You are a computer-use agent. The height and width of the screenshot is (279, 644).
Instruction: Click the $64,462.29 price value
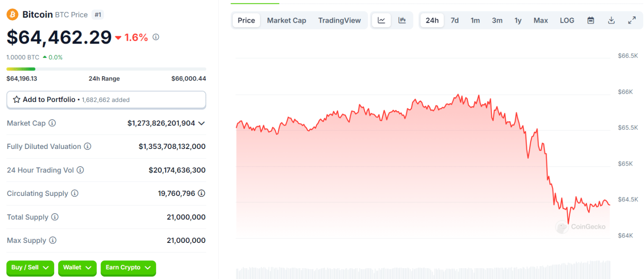[x=59, y=37]
